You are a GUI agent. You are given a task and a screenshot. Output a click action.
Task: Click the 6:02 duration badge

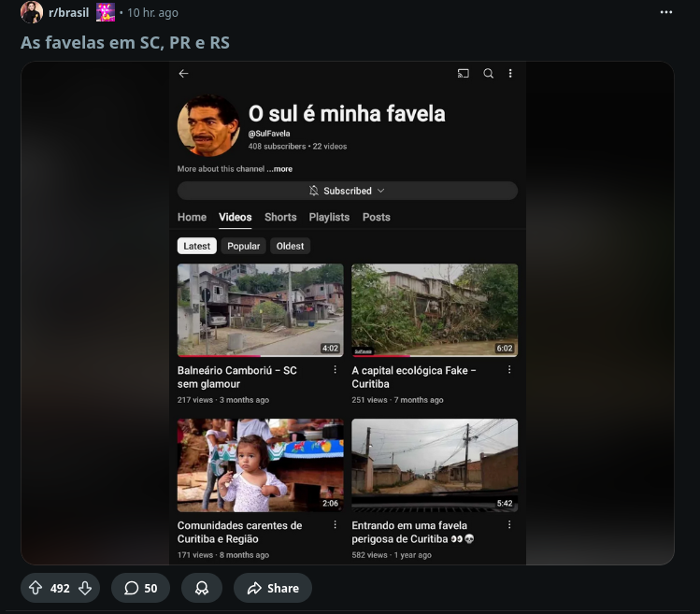click(x=505, y=349)
